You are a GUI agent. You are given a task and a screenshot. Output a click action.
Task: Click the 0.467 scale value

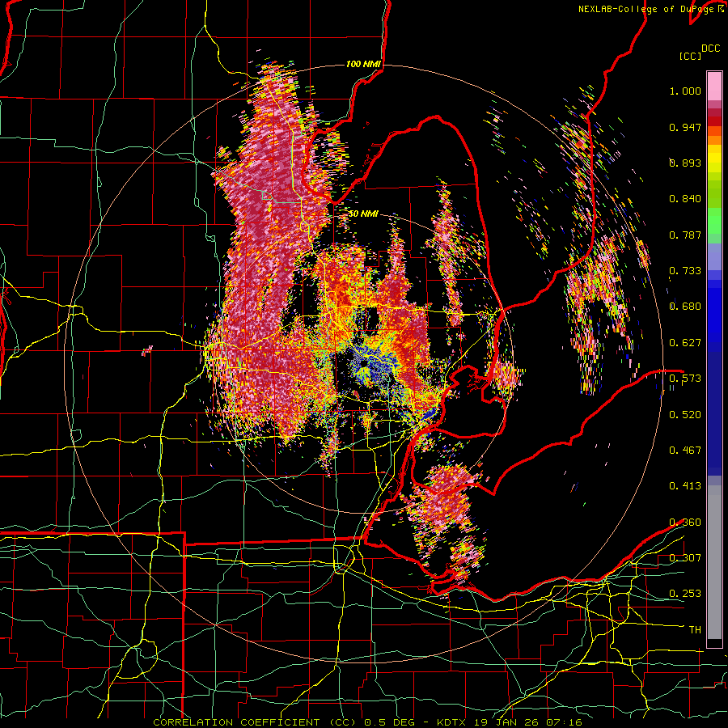coord(685,450)
